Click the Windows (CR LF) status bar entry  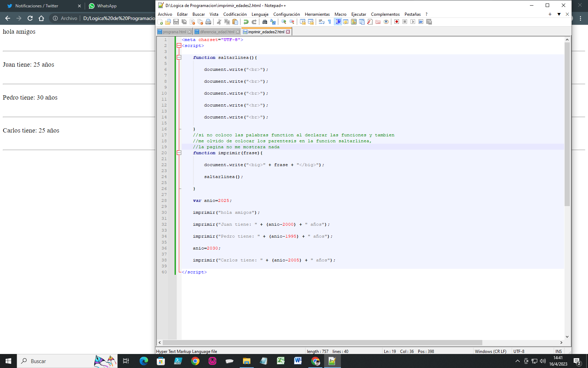[490, 352]
